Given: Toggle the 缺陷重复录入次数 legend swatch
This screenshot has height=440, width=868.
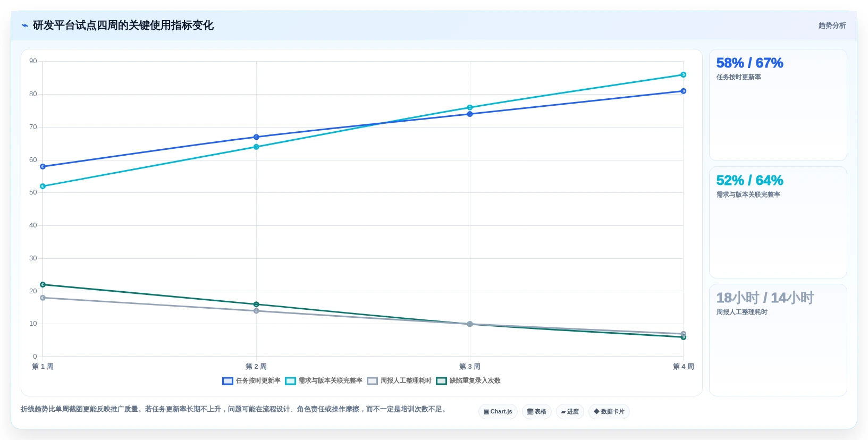Looking at the screenshot, I should point(441,381).
